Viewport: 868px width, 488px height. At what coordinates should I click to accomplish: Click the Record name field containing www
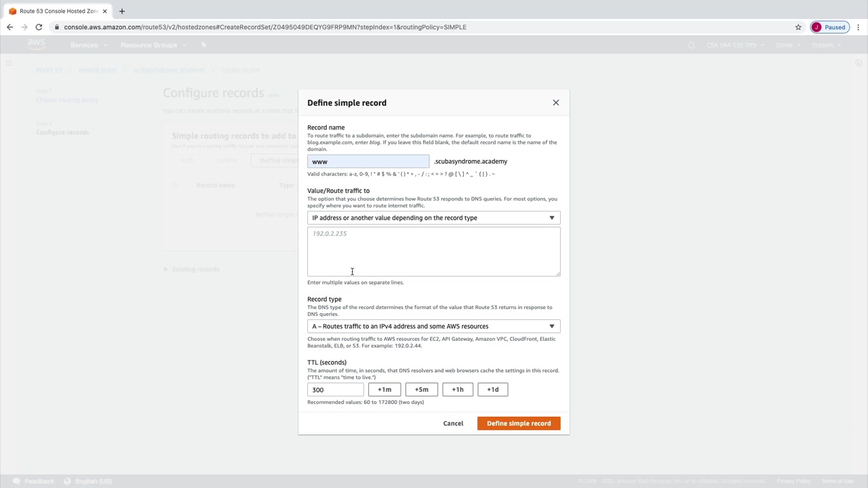[368, 161]
